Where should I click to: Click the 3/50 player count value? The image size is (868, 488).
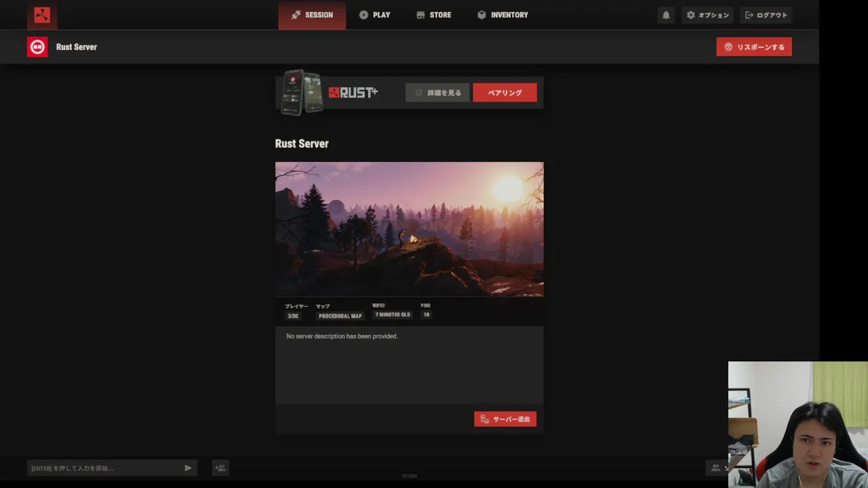point(293,315)
